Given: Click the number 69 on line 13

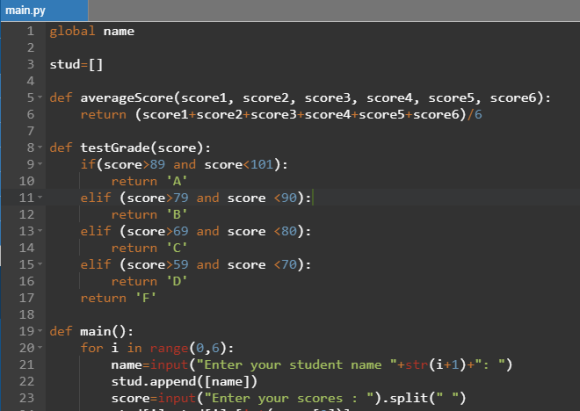Looking at the screenshot, I should [x=181, y=231].
